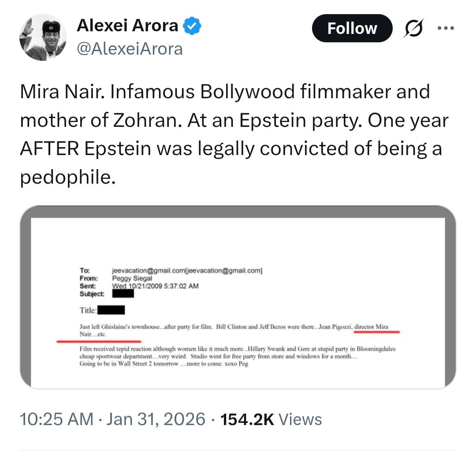
Task: Click the blue verified checkmark badge
Action: click(x=193, y=26)
